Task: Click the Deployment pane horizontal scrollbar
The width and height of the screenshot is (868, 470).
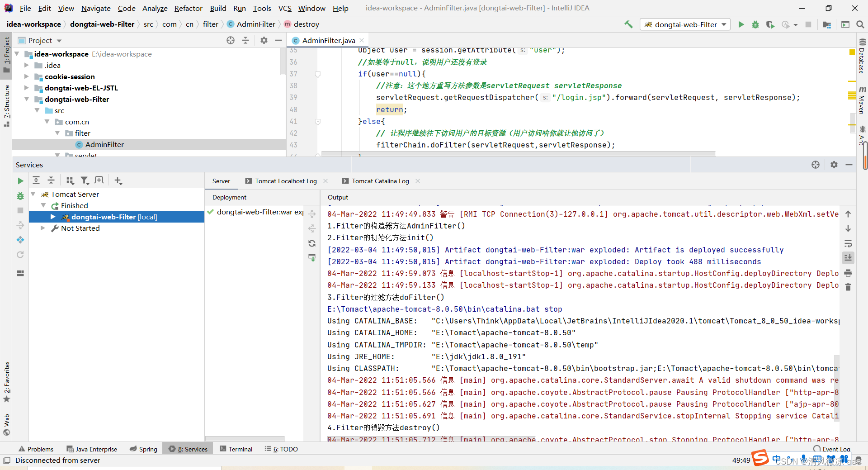Action: click(x=245, y=438)
